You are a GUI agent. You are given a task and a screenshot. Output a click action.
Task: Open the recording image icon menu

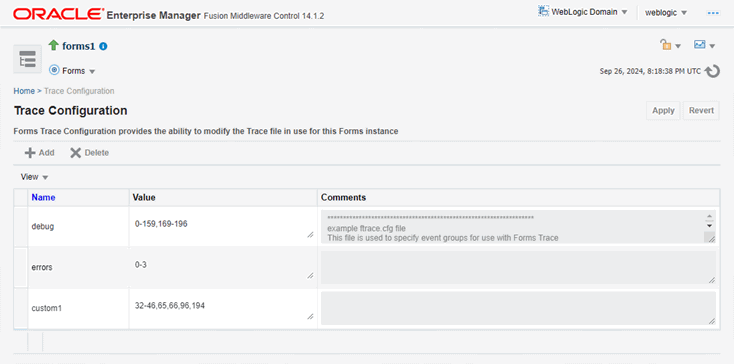click(705, 45)
